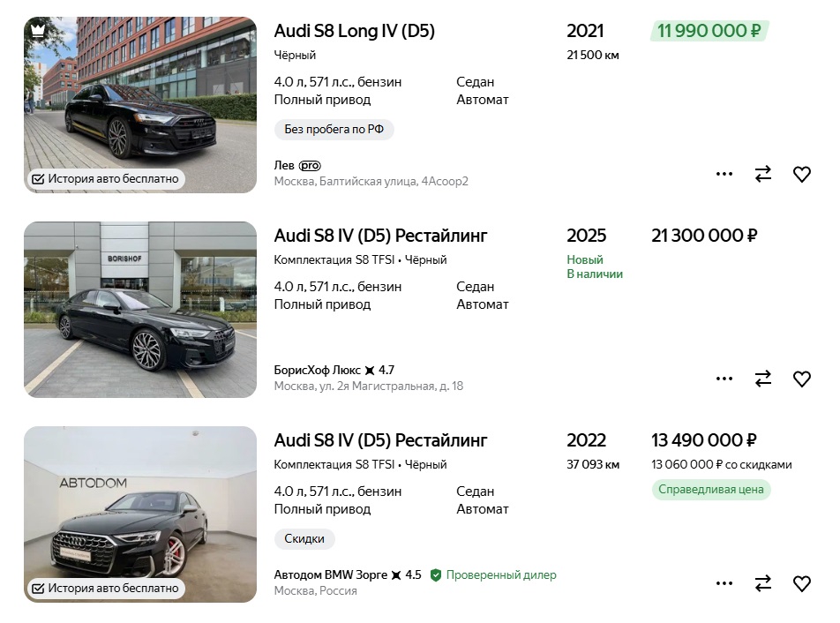
Task: Add Audi S8 Long listing to favorites
Action: [x=801, y=174]
